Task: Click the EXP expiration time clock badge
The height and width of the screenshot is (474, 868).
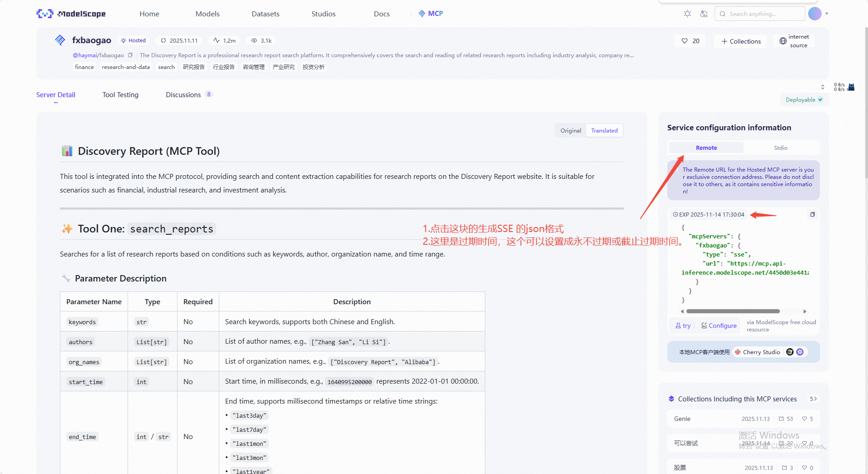Action: tap(709, 214)
